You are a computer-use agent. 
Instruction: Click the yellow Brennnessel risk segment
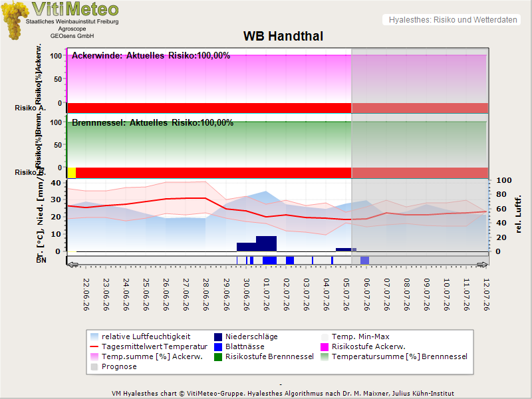tap(72, 173)
